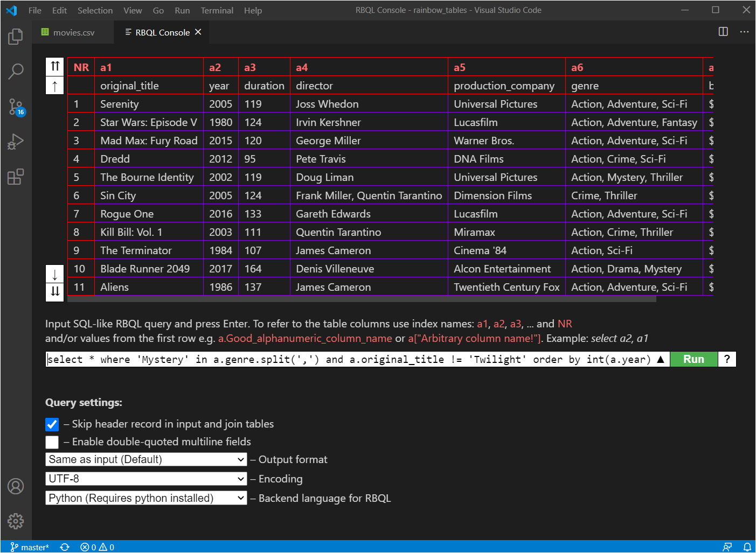Open RBQL help with the question mark button

pos(727,359)
